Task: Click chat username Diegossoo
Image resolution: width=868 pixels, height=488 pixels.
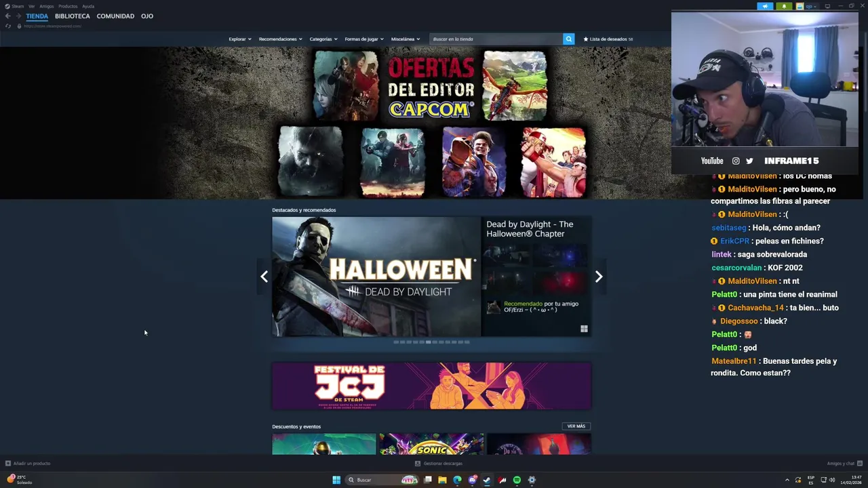Action: tap(739, 321)
